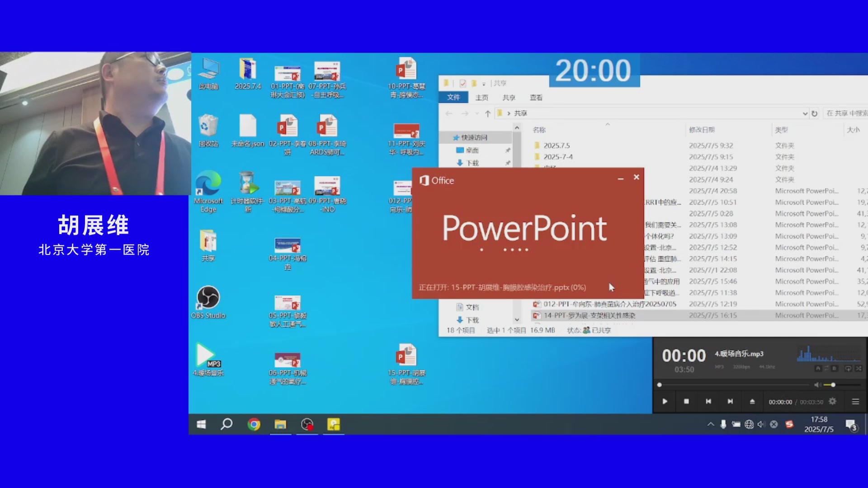Skip to next track in player

(x=730, y=401)
